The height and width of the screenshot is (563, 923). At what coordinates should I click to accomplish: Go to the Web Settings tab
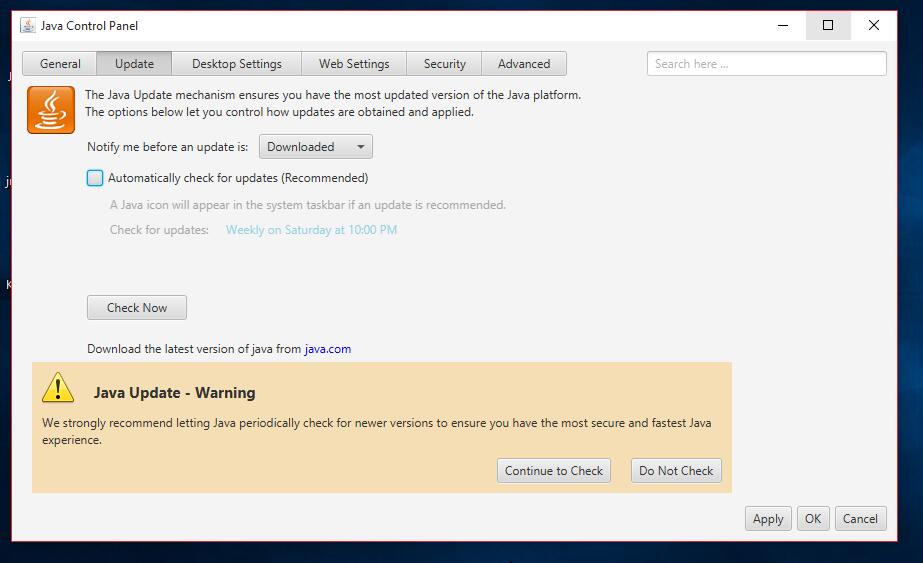click(x=354, y=64)
